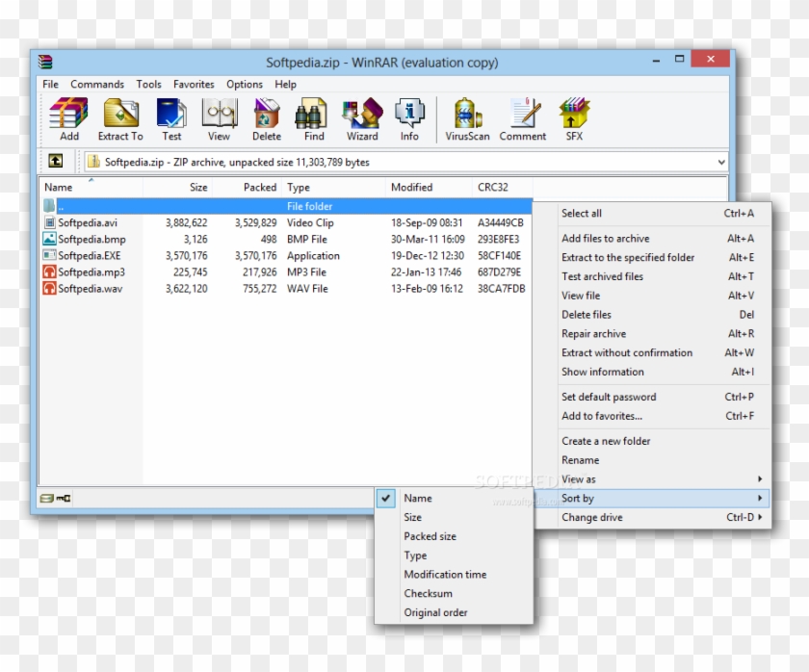This screenshot has width=809, height=672.
Task: Click the Size column header
Action: [197, 188]
